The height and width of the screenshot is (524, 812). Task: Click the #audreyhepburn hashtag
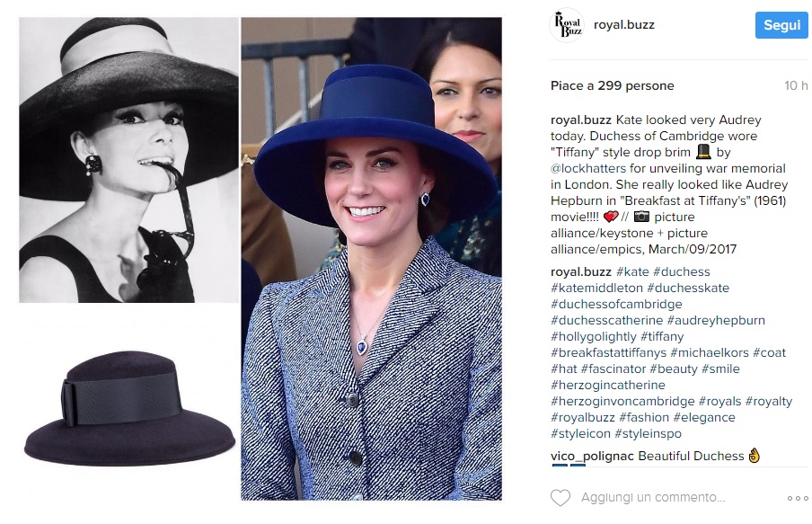(x=716, y=320)
